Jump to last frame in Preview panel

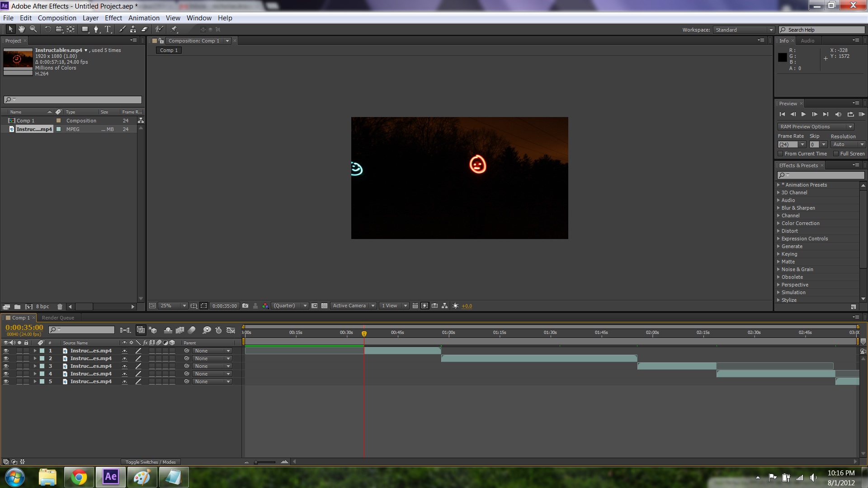tap(826, 114)
